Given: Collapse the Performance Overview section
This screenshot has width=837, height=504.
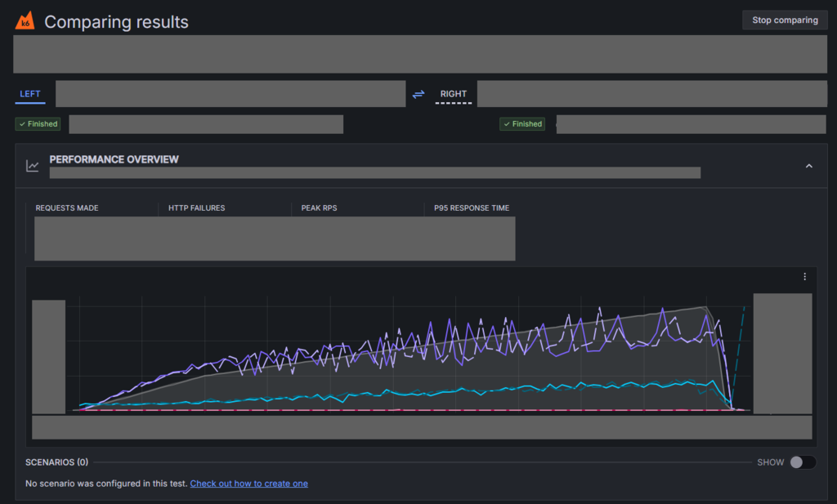Looking at the screenshot, I should click(x=808, y=166).
